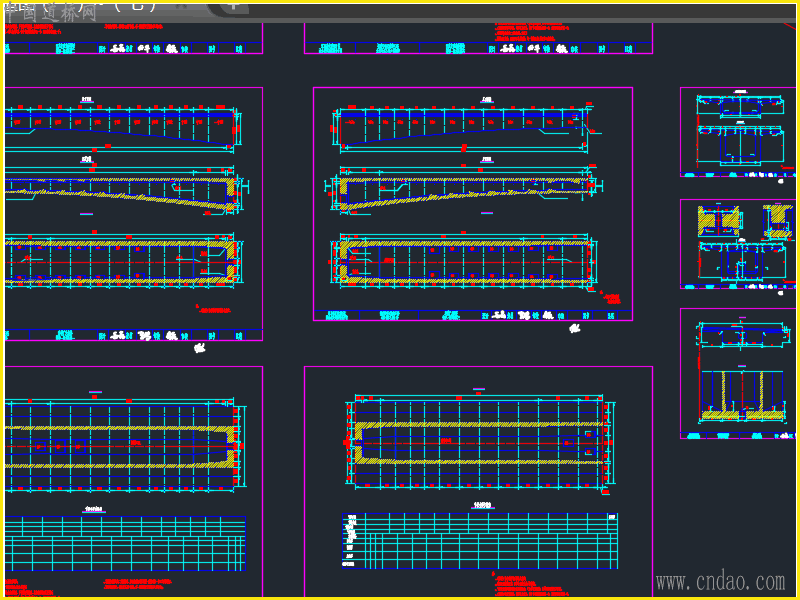Click the bottom-right cross-section sheet drawing
Screen dimensions: 800x600
pos(742,372)
